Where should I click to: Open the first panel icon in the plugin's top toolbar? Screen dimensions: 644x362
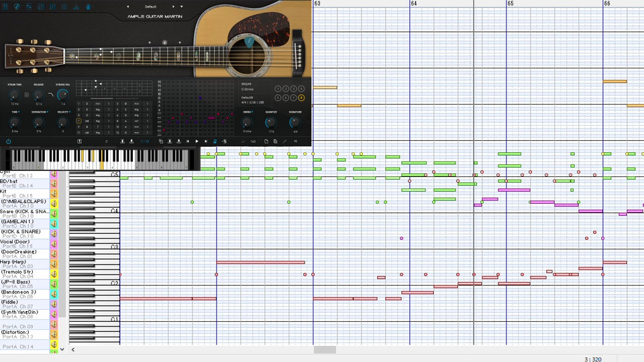coord(5,7)
